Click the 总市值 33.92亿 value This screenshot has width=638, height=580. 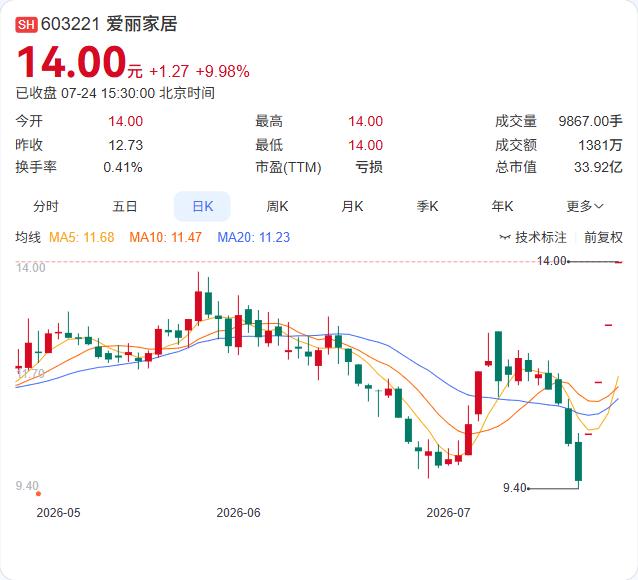(598, 167)
